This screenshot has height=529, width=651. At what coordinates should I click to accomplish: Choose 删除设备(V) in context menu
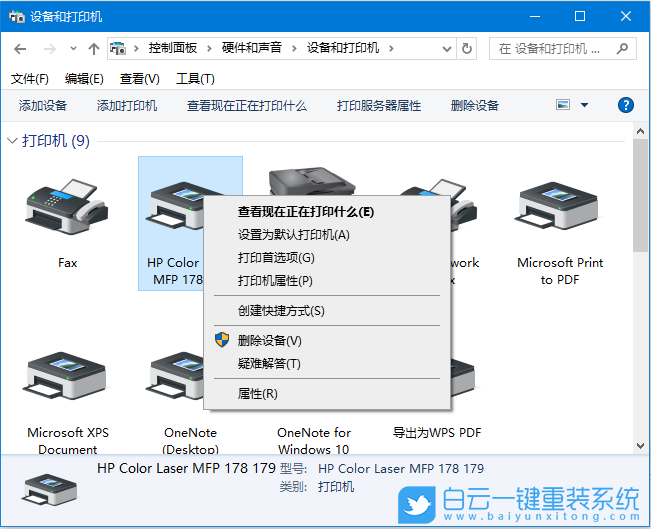(x=326, y=340)
